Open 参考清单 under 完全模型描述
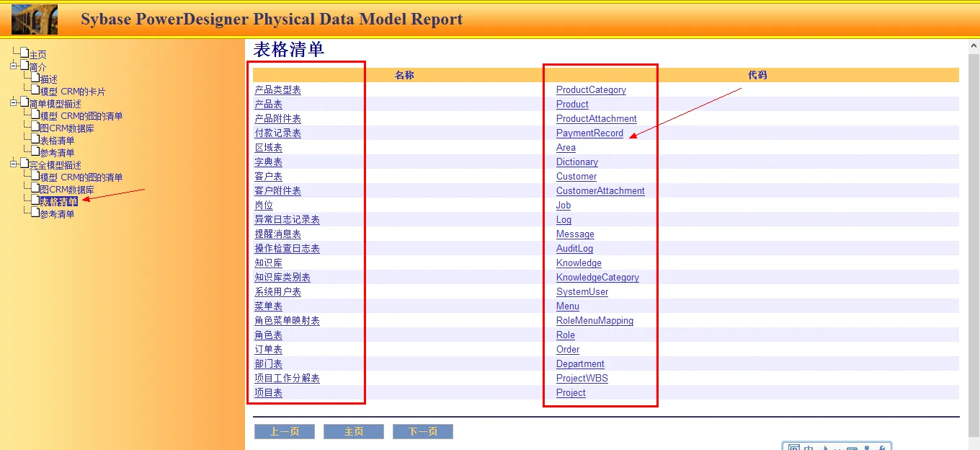 click(x=58, y=214)
